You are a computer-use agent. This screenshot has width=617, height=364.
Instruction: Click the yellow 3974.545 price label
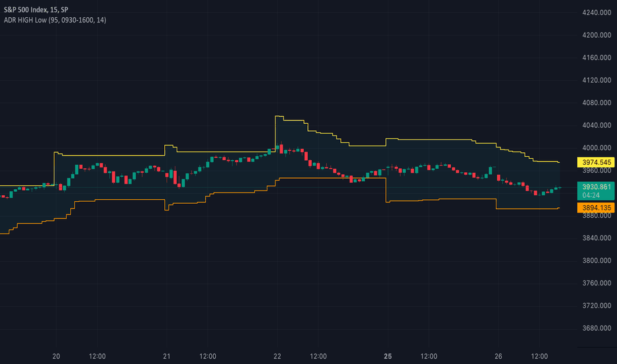click(596, 162)
